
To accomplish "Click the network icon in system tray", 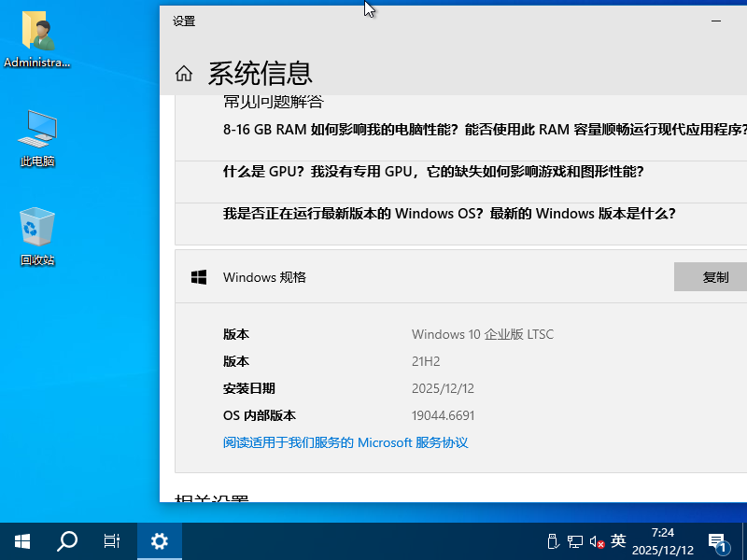I will [573, 541].
